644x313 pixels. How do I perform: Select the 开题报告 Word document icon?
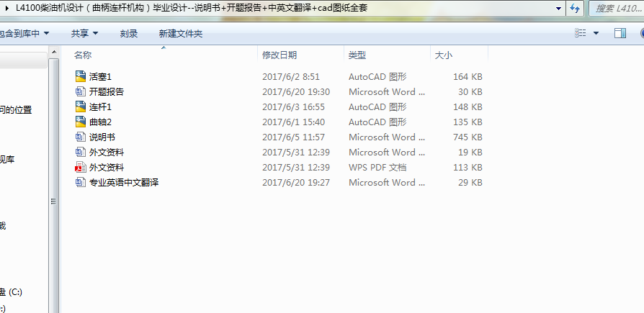click(81, 91)
